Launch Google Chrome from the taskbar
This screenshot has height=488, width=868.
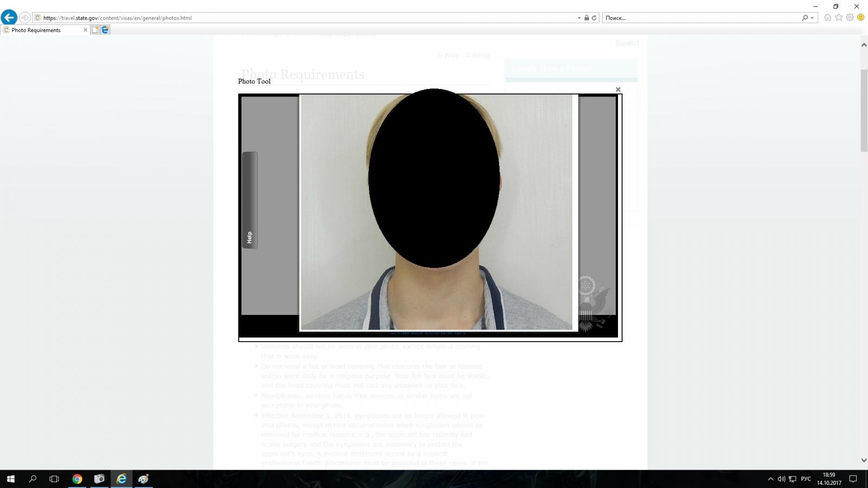click(x=77, y=479)
